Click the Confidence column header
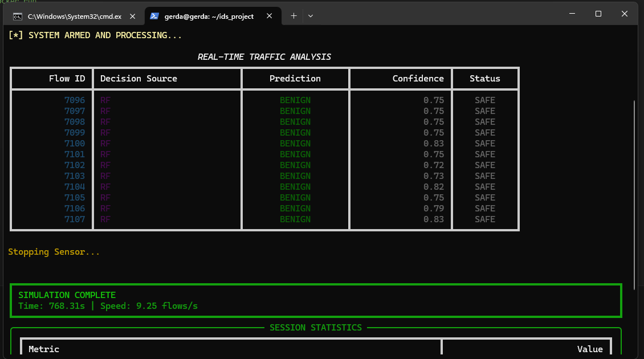 click(418, 79)
